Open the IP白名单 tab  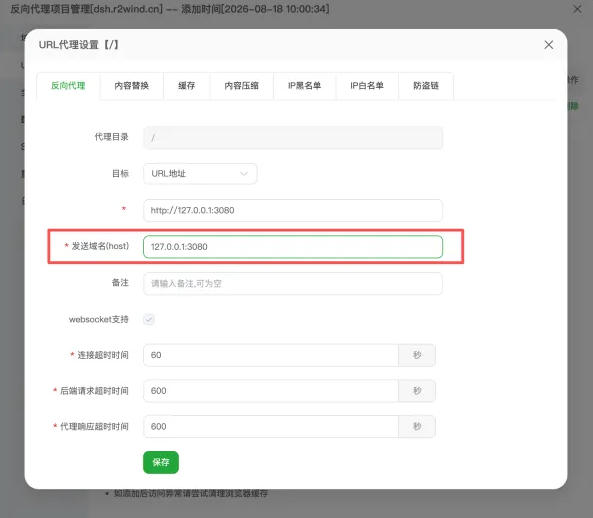pos(367,86)
